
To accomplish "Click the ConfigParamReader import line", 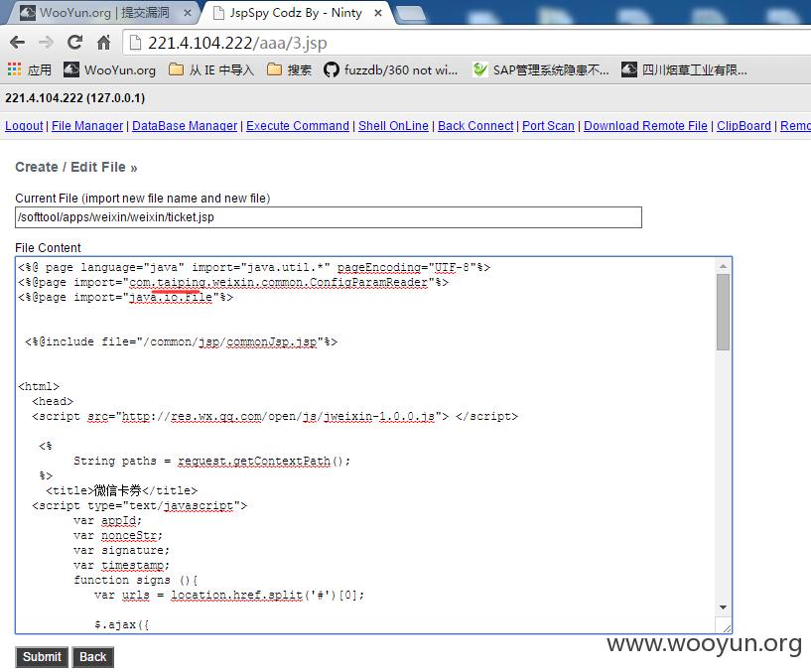I will pos(233,282).
